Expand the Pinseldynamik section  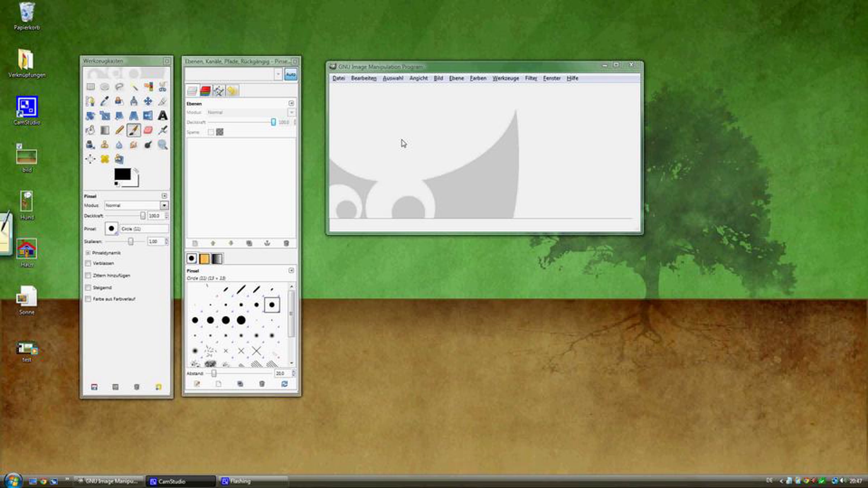point(88,253)
